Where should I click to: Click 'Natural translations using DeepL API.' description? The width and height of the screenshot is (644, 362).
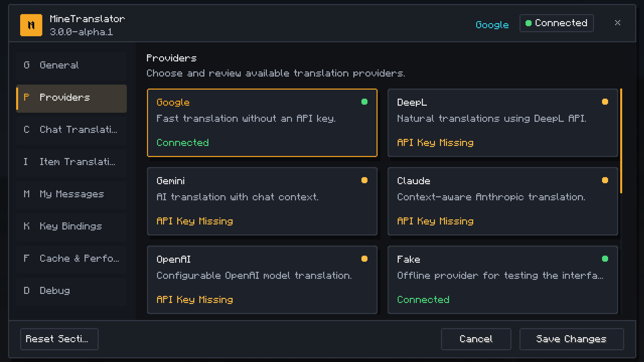492,118
